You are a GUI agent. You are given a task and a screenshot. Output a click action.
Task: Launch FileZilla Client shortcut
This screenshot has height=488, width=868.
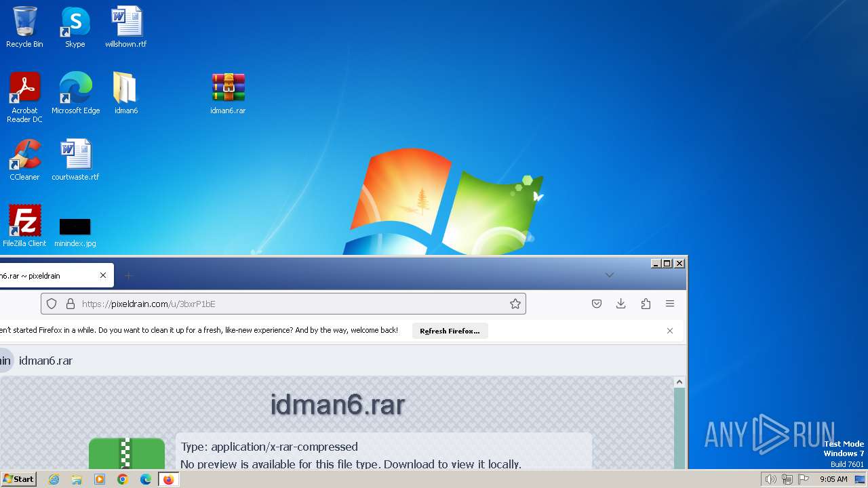(x=24, y=226)
